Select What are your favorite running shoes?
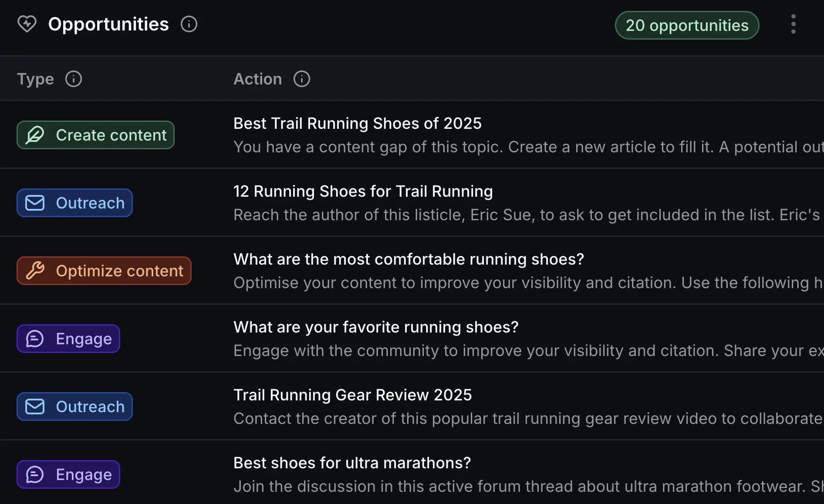Screen dimensions: 824x504 [x=376, y=327]
